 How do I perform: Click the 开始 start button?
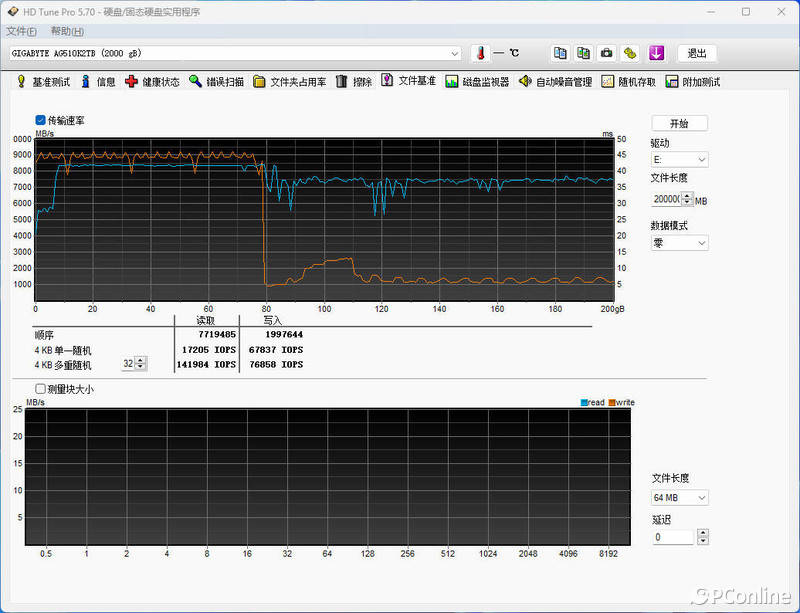[679, 124]
